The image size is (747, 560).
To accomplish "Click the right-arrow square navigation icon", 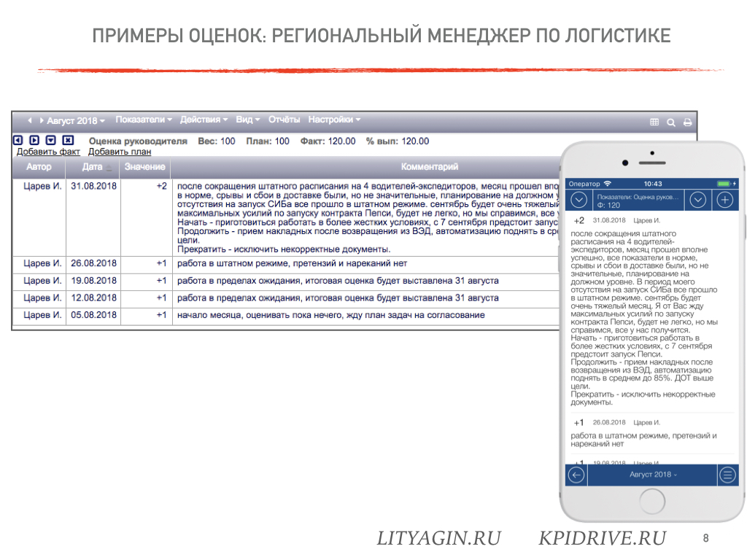I will coord(34,140).
